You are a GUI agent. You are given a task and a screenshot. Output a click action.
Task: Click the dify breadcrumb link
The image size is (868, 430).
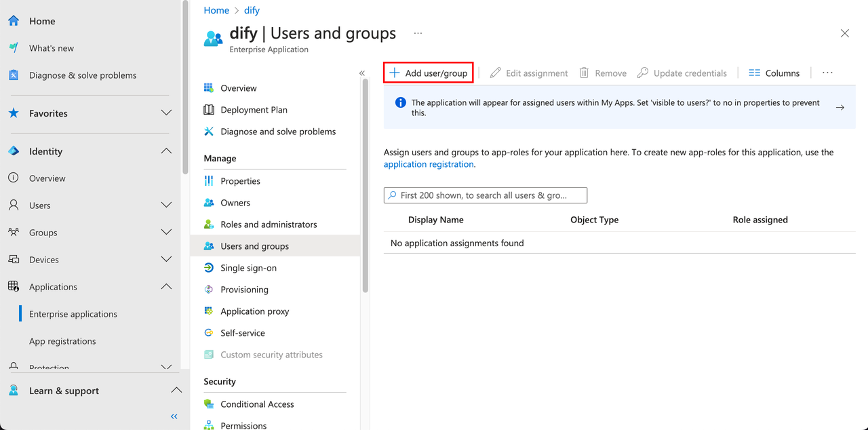[252, 10]
